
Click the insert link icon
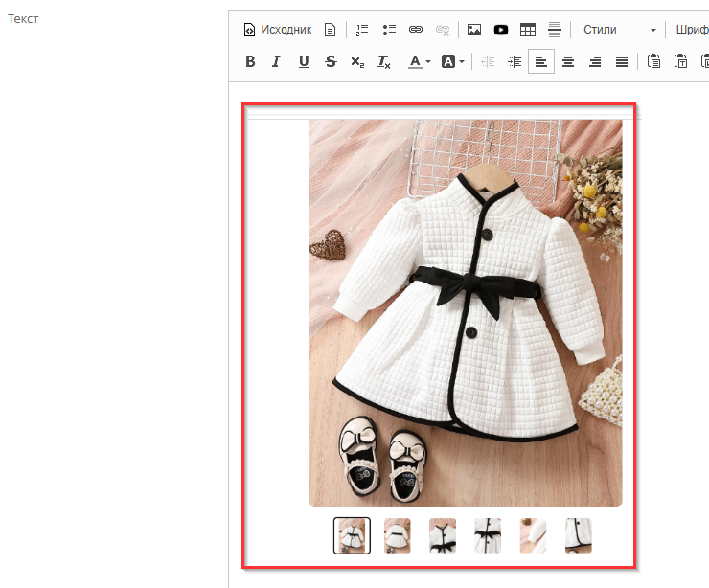tap(416, 30)
